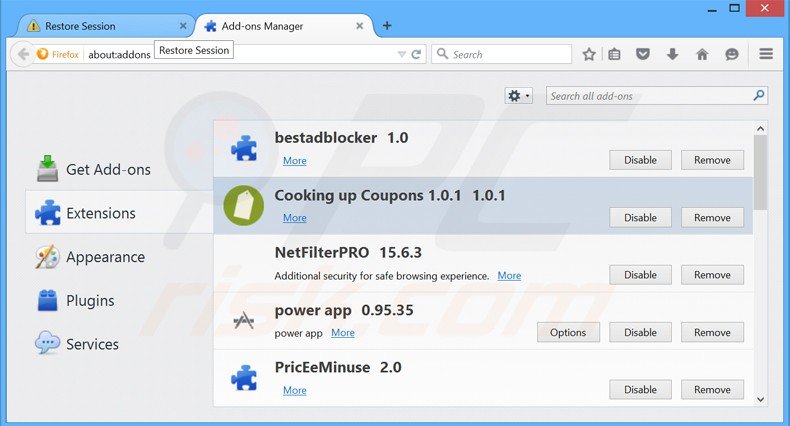Click the magnifier in add-ons search box
The height and width of the screenshot is (426, 790).
click(759, 95)
